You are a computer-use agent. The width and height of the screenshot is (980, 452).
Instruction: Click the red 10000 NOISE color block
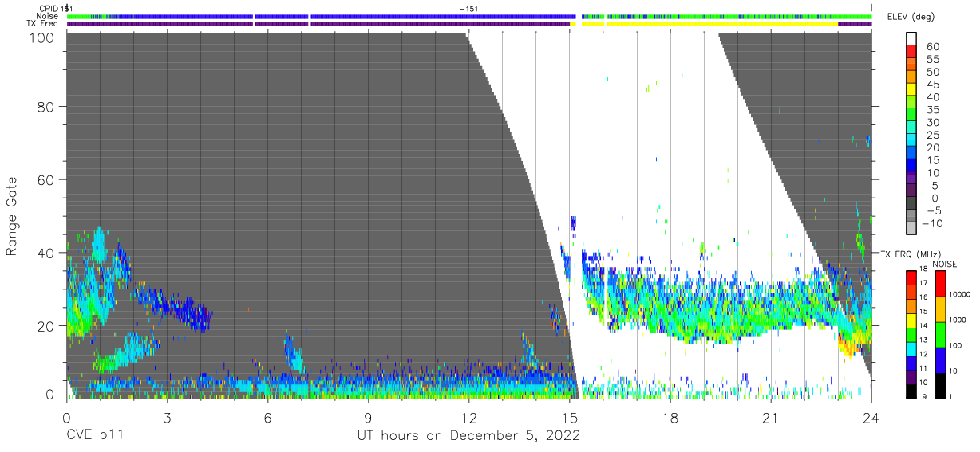point(939,284)
